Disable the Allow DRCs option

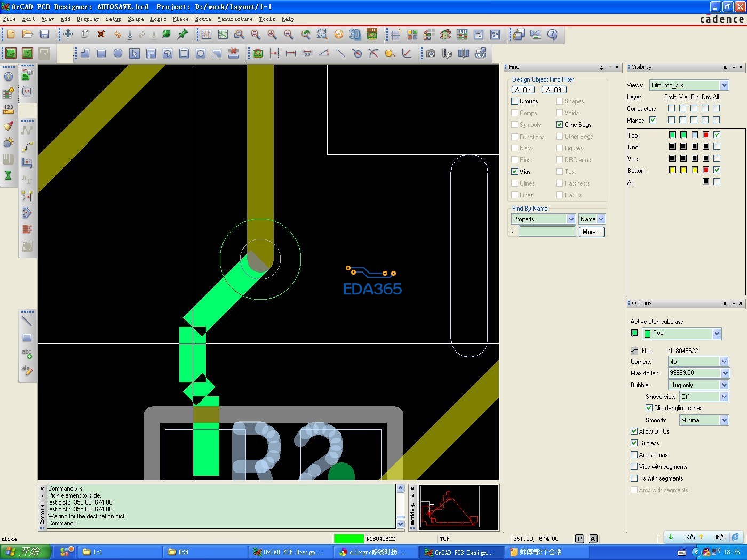pos(634,431)
